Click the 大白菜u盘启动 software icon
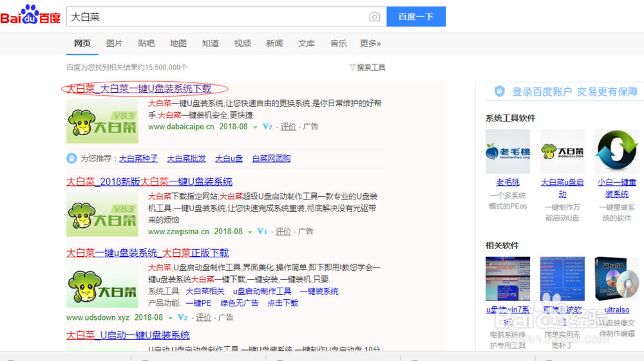Screen dimensions: 644x361 [x=562, y=151]
